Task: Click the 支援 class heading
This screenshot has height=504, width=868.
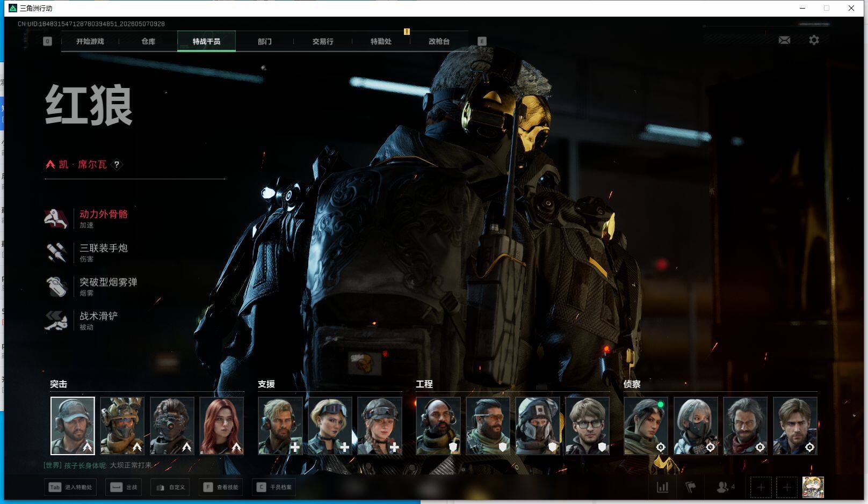Action: click(x=266, y=384)
